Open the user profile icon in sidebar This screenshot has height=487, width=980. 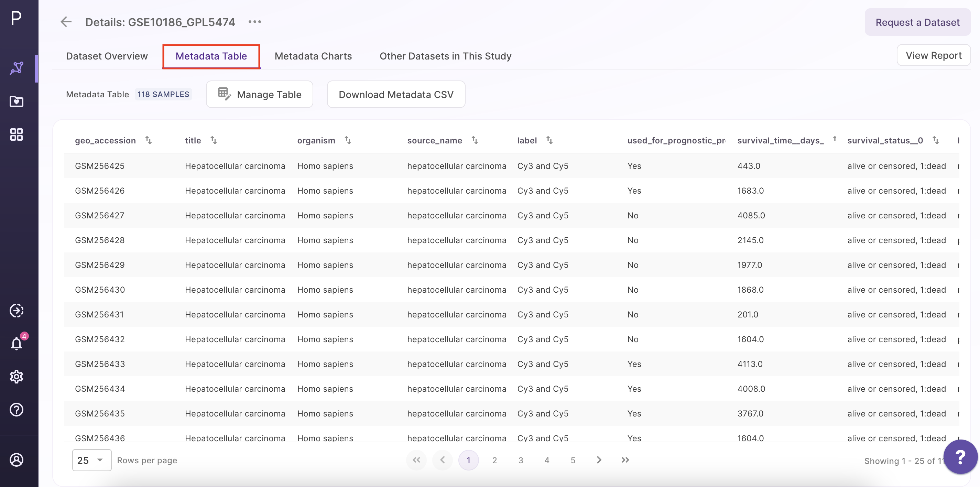pyautogui.click(x=17, y=460)
